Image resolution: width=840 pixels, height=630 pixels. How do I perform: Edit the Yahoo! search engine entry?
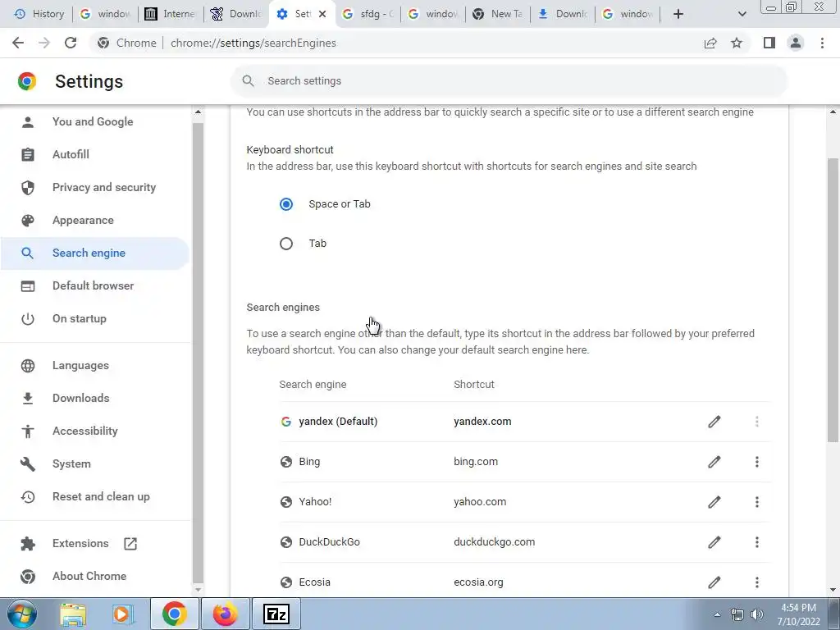click(x=714, y=502)
